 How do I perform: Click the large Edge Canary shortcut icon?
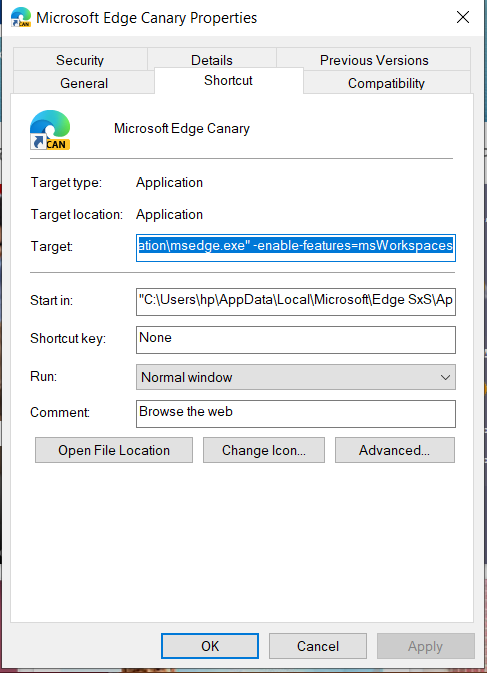click(50, 130)
